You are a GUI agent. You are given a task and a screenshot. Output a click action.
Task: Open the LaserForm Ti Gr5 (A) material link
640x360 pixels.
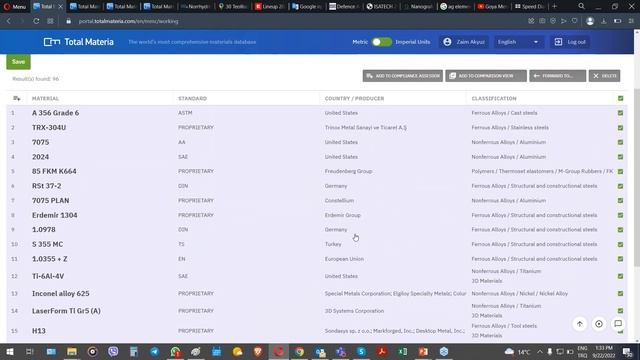click(66, 311)
